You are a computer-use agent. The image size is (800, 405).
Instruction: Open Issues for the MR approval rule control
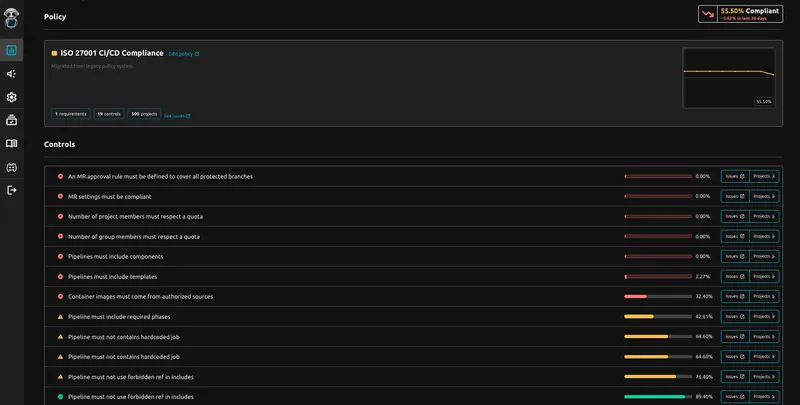[735, 176]
